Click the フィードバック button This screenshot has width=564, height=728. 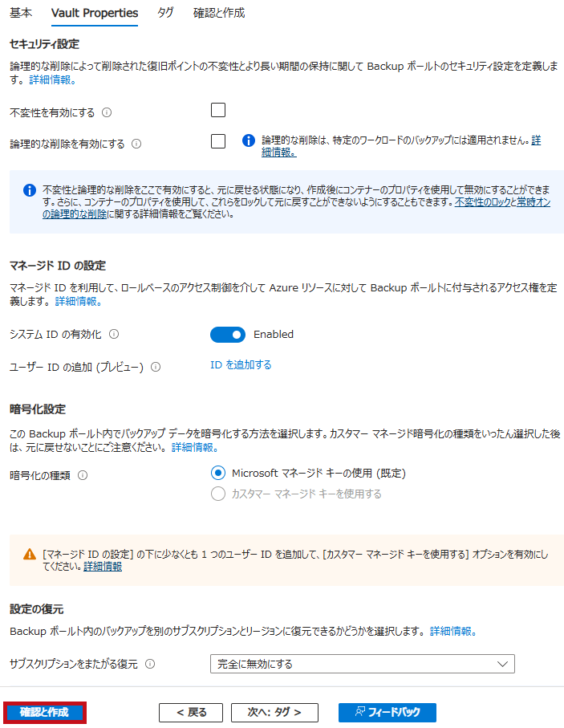387,713
